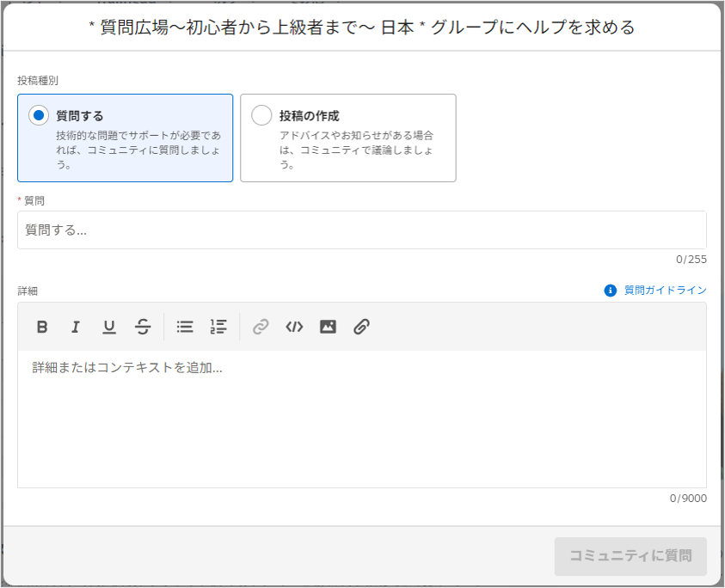The image size is (725, 588).
Task: Insert a numbered list
Action: pyautogui.click(x=218, y=327)
